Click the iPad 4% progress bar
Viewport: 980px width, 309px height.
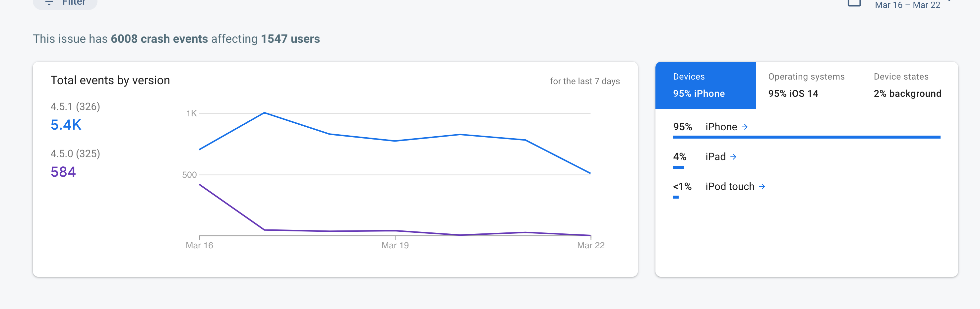[678, 167]
